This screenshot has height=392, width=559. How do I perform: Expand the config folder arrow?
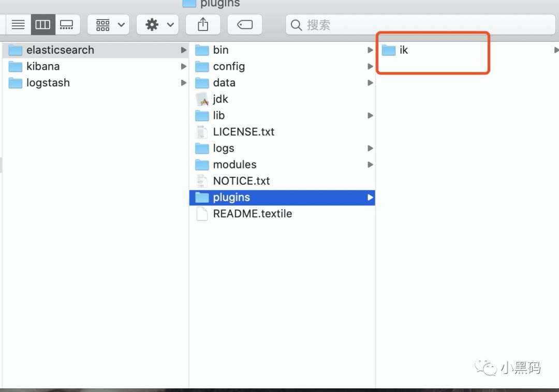[x=371, y=67]
